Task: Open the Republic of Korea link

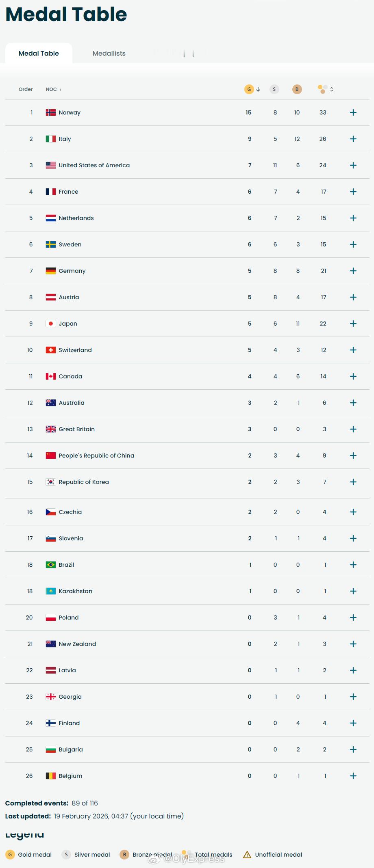Action: point(84,482)
